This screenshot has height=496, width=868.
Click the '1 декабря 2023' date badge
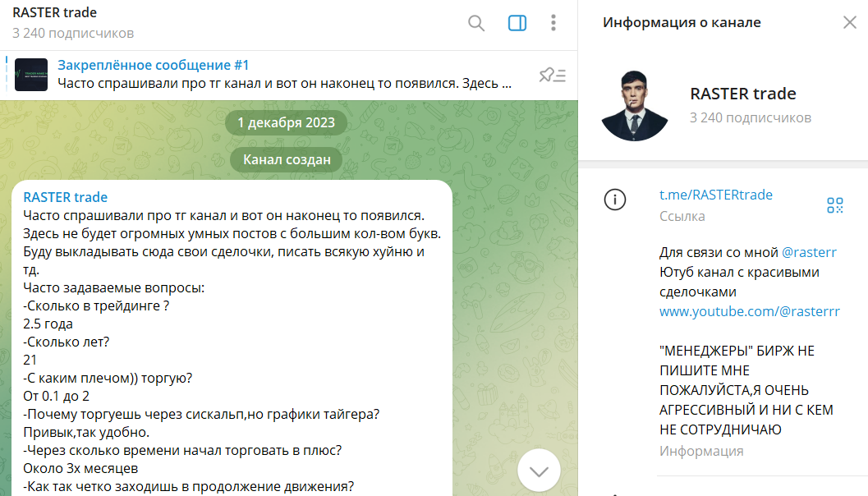[x=287, y=122]
